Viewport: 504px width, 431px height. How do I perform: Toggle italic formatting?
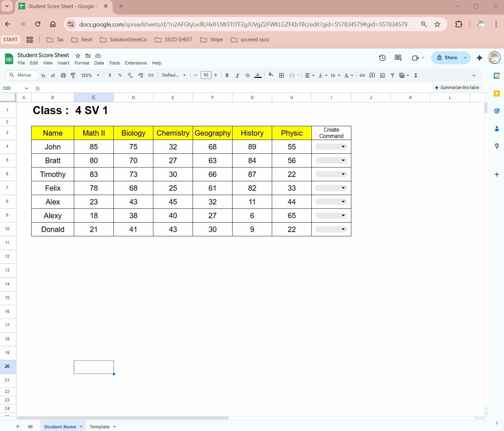click(x=237, y=75)
